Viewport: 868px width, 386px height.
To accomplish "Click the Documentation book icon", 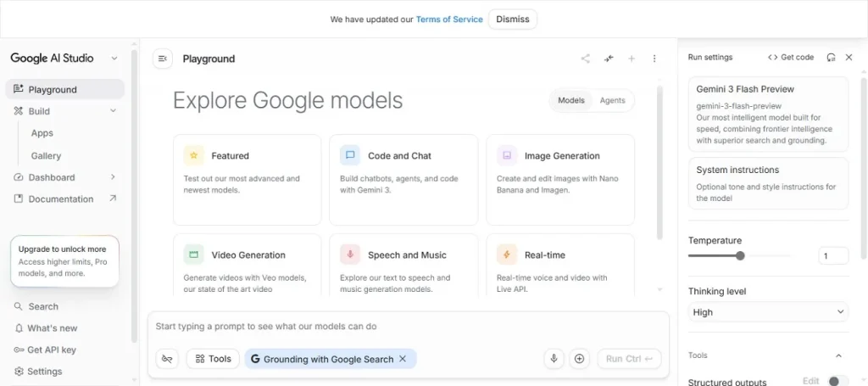I will 19,199.
